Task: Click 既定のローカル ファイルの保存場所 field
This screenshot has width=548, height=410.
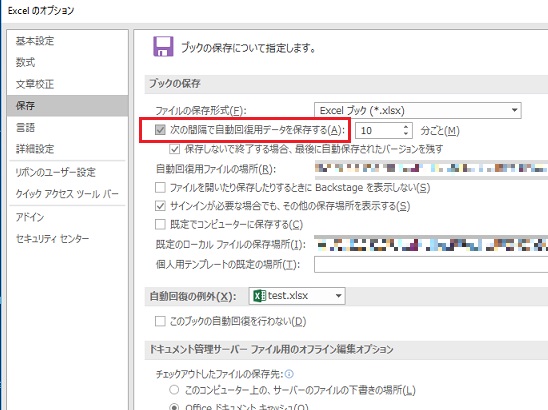Action: coord(431,244)
